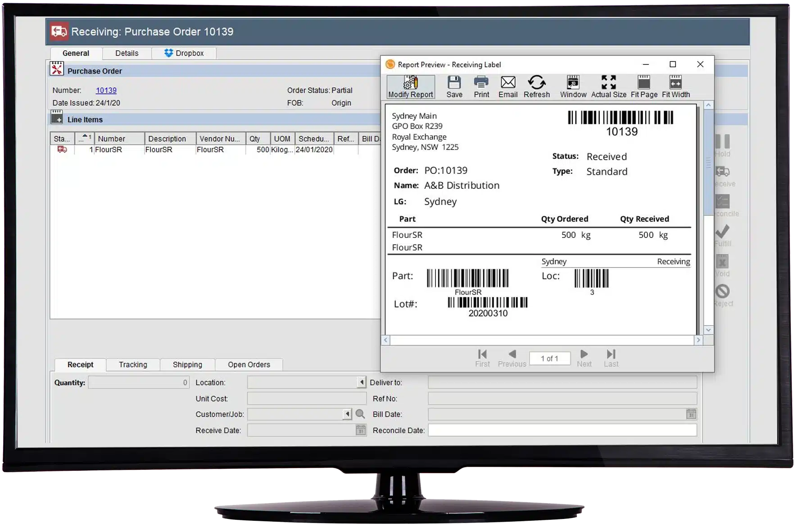The height and width of the screenshot is (532, 798).
Task: Sort by the Schedu... column header
Action: (314, 138)
